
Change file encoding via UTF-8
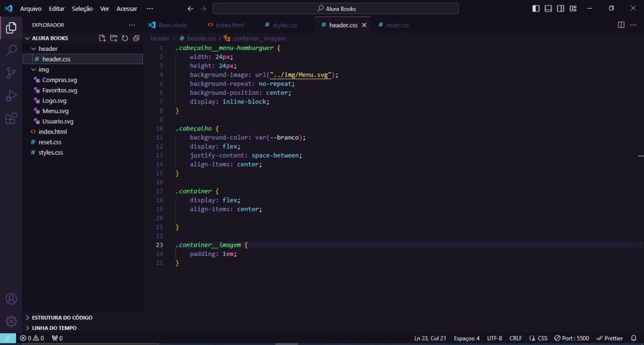pos(495,338)
